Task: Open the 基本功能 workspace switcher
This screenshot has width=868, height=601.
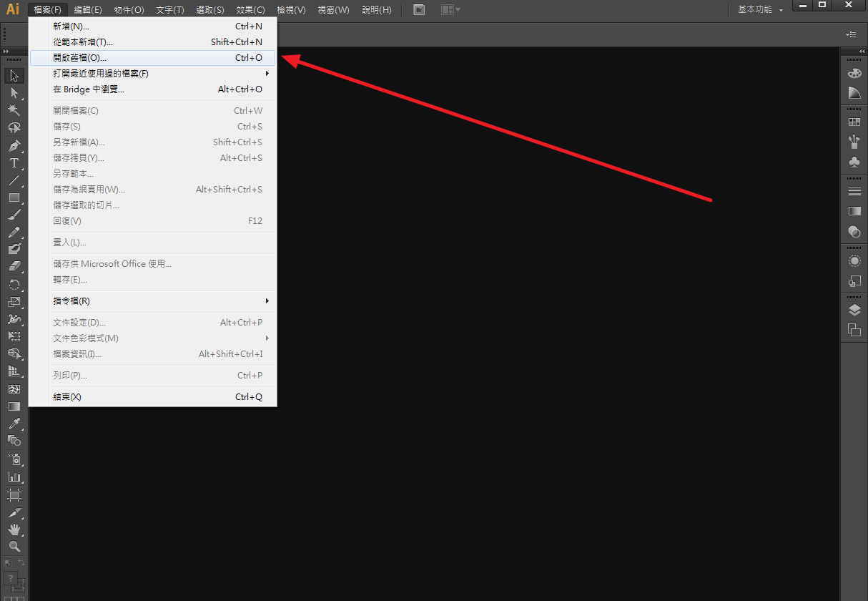Action: 761,10
